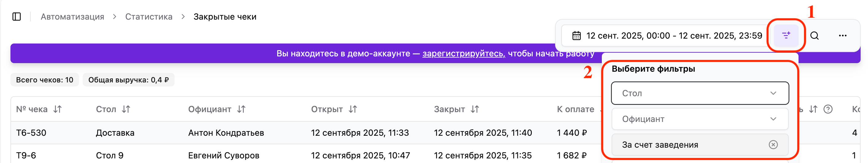Image resolution: width=868 pixels, height=163 pixels.
Task: Go to Статистика breadcrumb
Action: point(148,17)
